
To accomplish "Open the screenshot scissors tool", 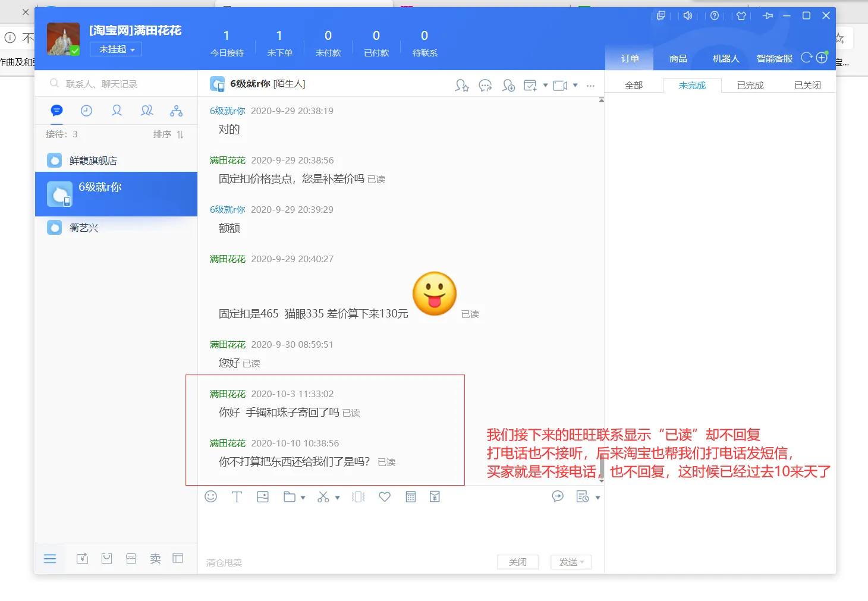I will (325, 496).
